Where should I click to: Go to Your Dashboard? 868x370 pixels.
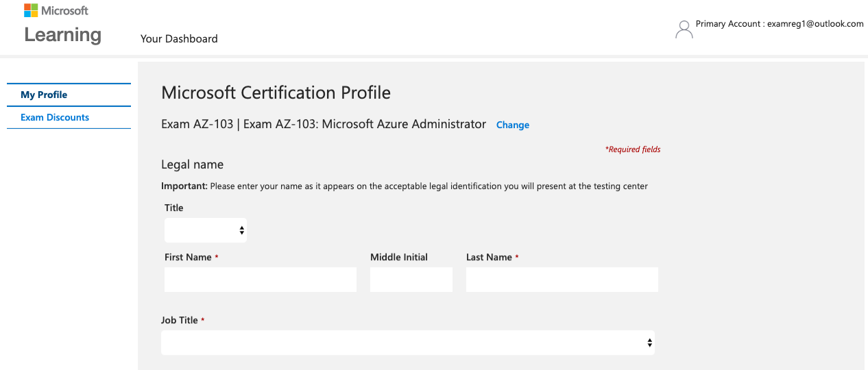point(179,39)
